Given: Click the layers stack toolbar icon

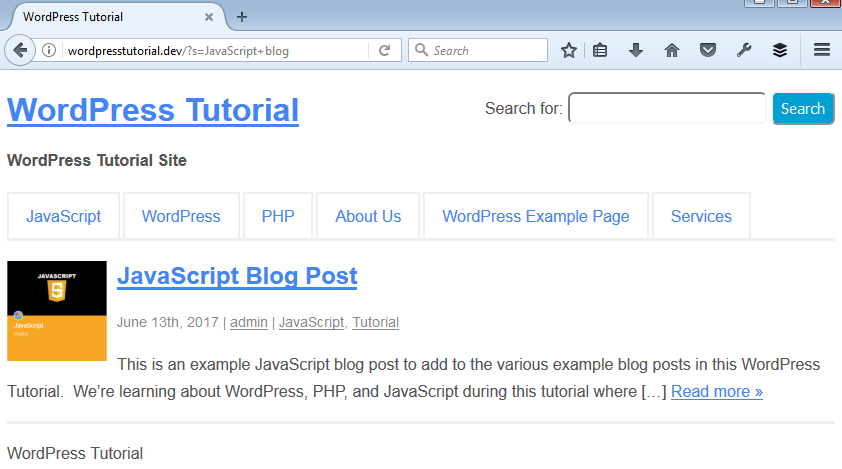Looking at the screenshot, I should [779, 50].
